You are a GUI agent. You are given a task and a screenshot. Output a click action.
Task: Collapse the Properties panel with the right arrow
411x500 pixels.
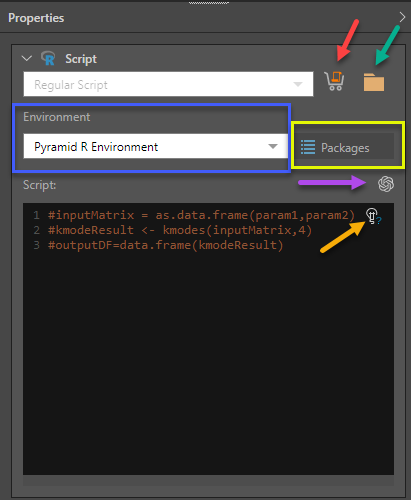coord(402,17)
